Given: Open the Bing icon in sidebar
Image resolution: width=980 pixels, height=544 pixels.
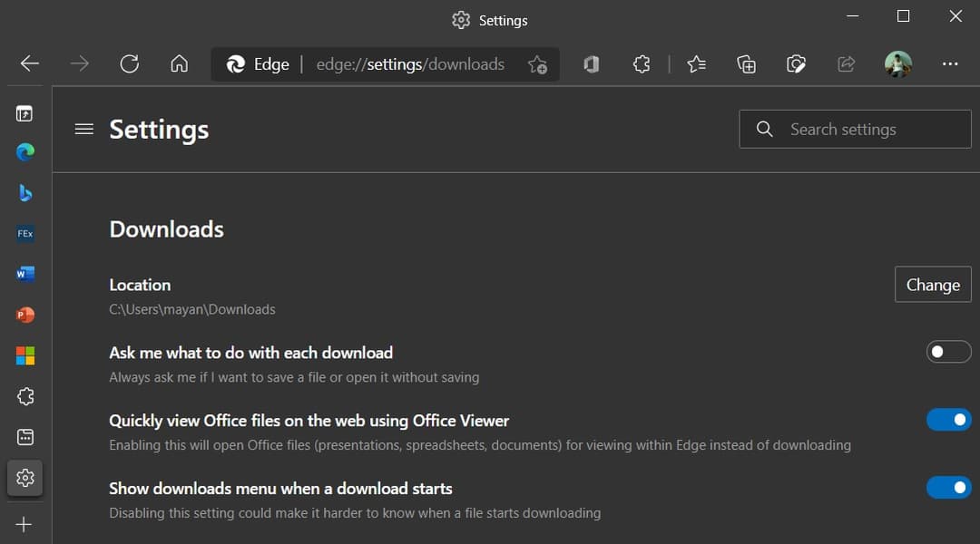Looking at the screenshot, I should pos(25,192).
